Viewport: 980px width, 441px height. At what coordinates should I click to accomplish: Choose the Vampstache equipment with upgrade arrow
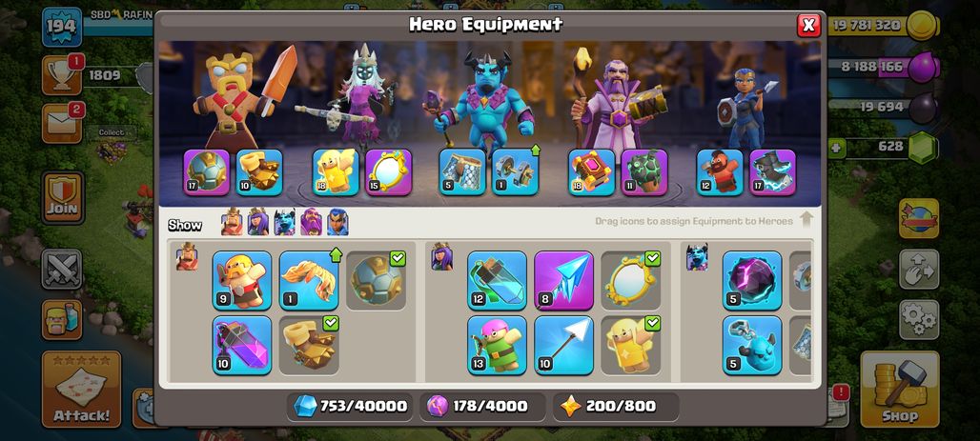(x=309, y=280)
